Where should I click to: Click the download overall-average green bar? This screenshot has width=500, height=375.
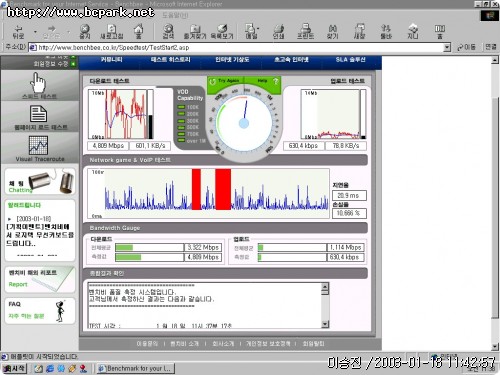coord(124,247)
